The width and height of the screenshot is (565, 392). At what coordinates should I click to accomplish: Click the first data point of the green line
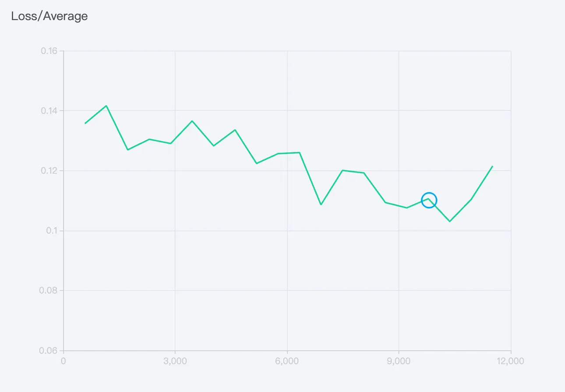[x=85, y=124]
